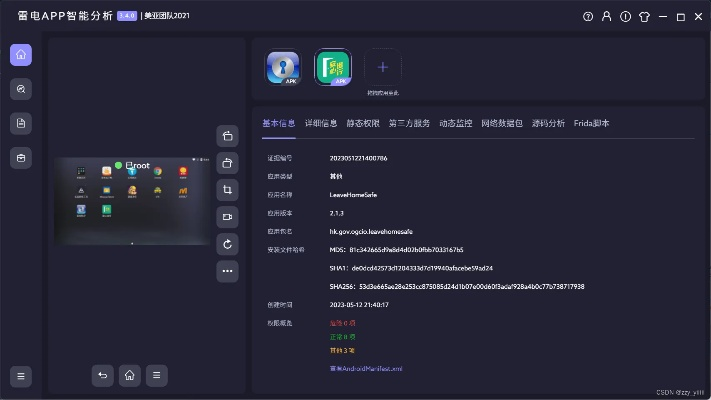Screen dimensions: 711x400
Task: Tap the emulator menu button with three lines
Action: [156, 376]
